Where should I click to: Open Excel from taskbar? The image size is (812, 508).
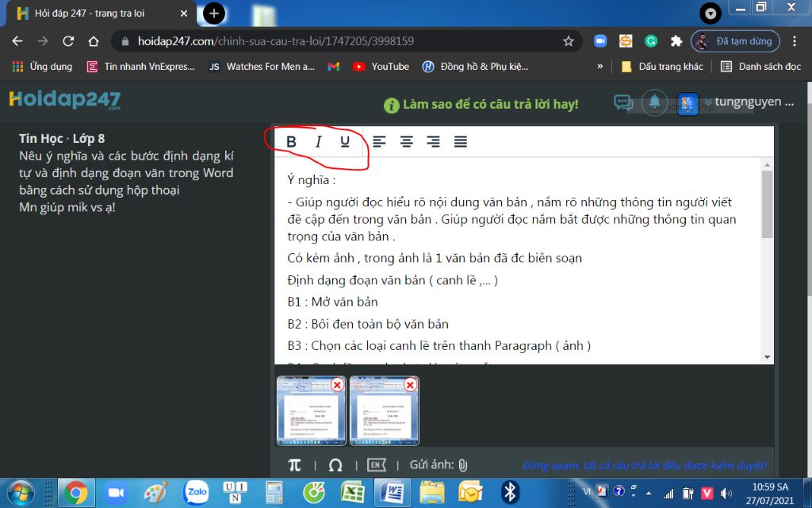tap(353, 492)
